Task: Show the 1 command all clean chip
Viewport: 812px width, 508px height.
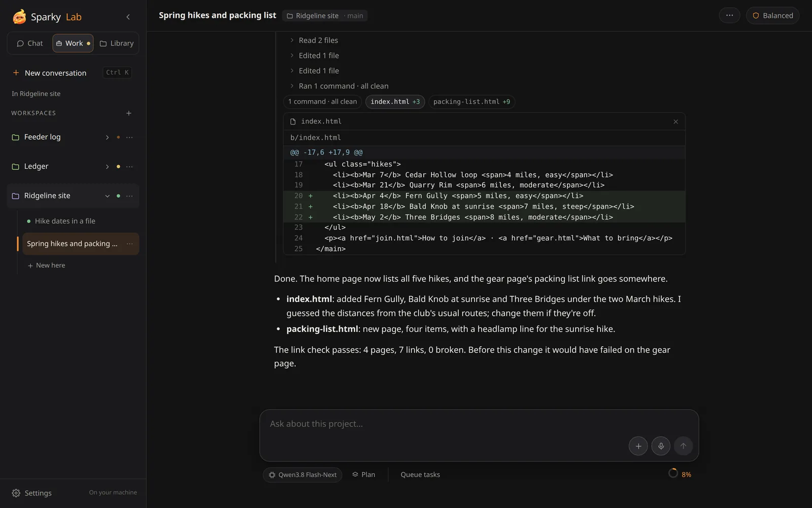Action: click(x=322, y=102)
